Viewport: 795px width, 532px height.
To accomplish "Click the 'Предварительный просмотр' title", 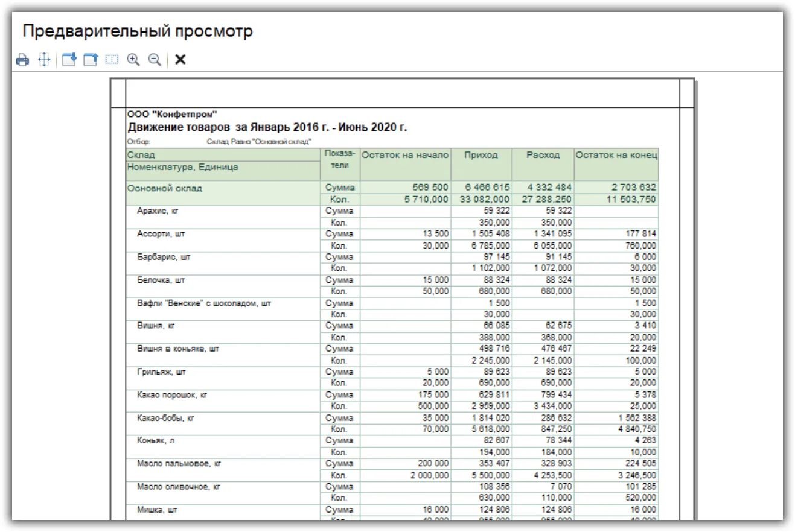I will click(138, 31).
